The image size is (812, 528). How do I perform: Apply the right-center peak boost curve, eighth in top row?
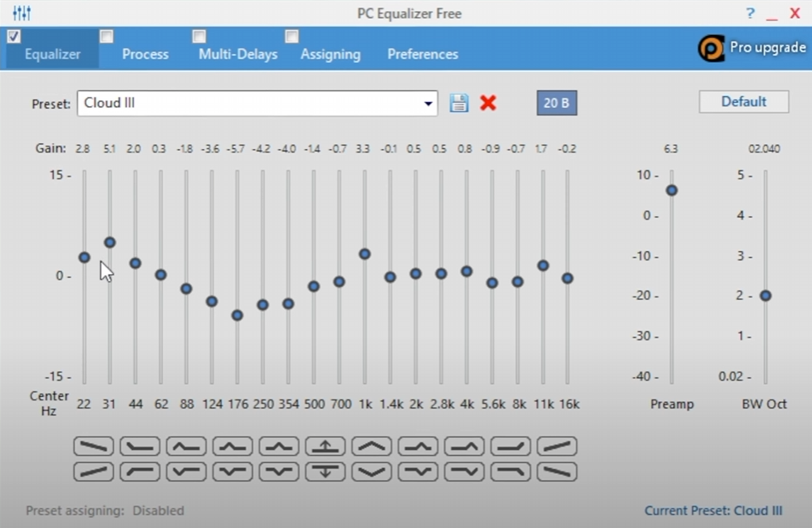[418, 447]
